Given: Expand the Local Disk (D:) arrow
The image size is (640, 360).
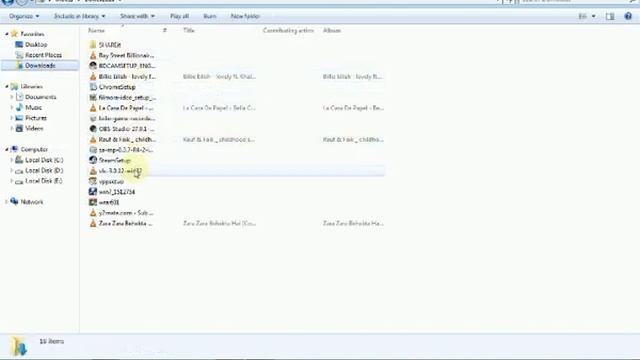Looking at the screenshot, I should pos(11,171).
